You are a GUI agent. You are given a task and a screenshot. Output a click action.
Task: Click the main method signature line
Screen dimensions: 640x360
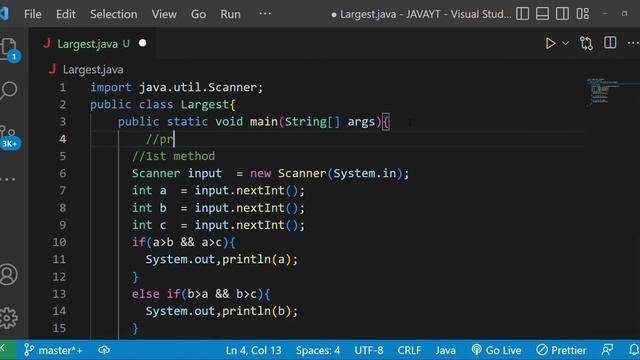254,122
